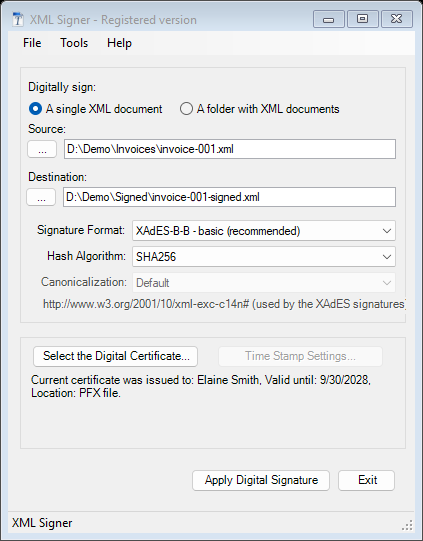Image resolution: width=423 pixels, height=541 pixels.
Task: Open the Tools menu
Action: coord(74,43)
